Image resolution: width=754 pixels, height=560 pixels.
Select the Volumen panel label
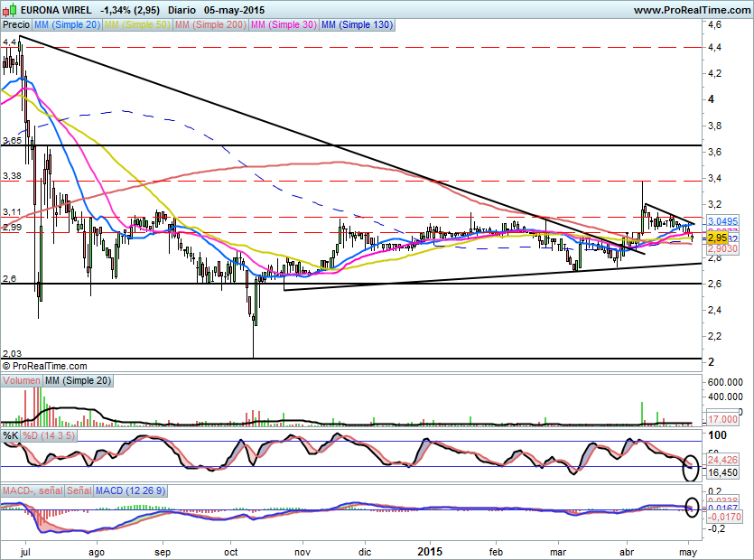22,380
